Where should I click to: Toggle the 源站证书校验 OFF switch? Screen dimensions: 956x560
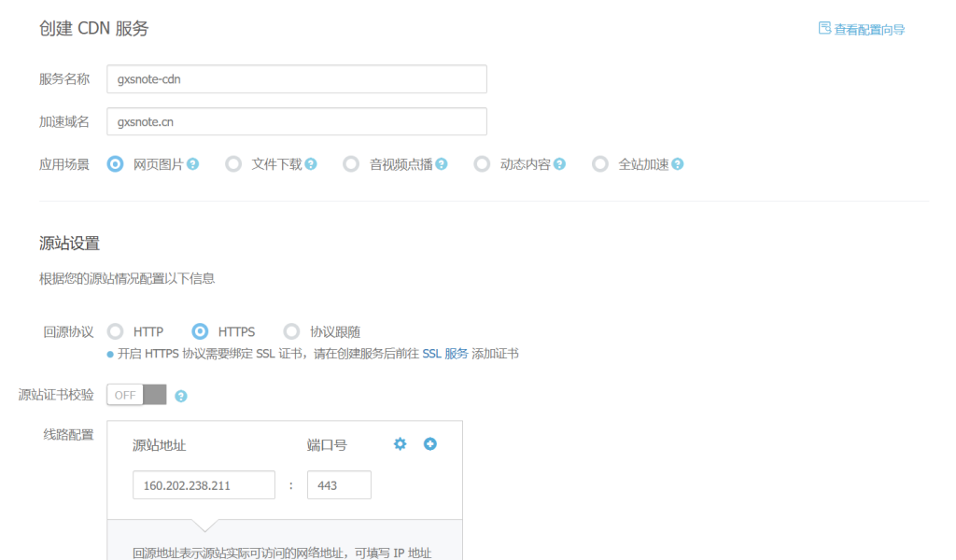(x=136, y=395)
